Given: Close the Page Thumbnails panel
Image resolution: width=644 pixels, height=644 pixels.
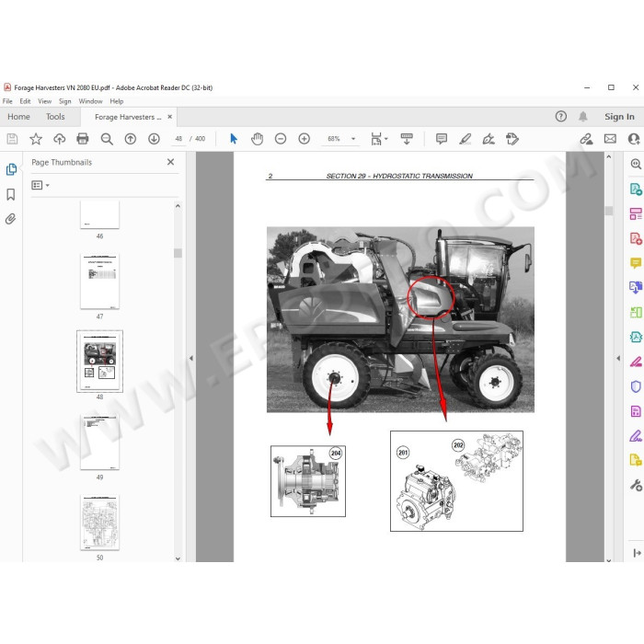Looking at the screenshot, I should pos(170,162).
